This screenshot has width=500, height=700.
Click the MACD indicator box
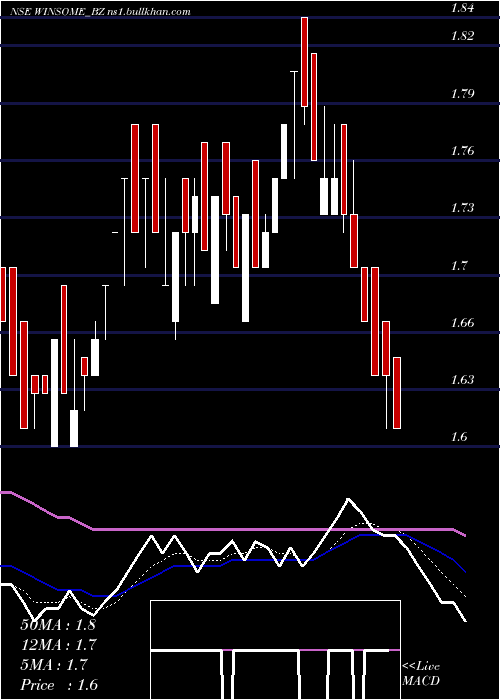coord(275,650)
